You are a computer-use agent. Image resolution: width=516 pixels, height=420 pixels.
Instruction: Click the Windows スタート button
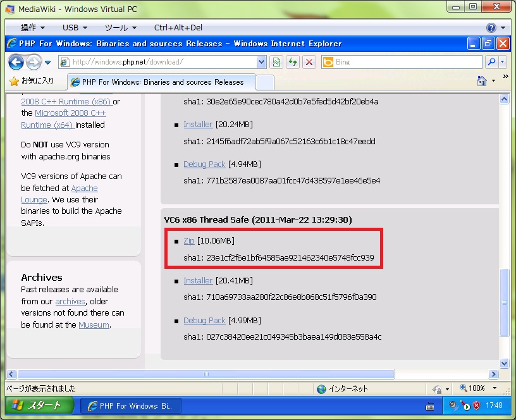(x=39, y=405)
